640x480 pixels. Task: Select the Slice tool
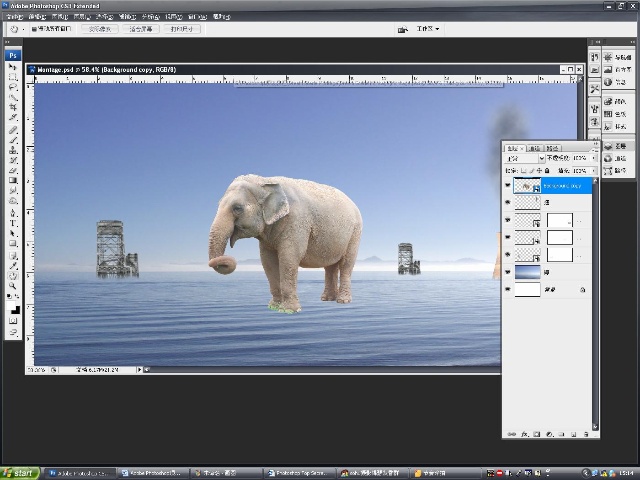coord(13,118)
